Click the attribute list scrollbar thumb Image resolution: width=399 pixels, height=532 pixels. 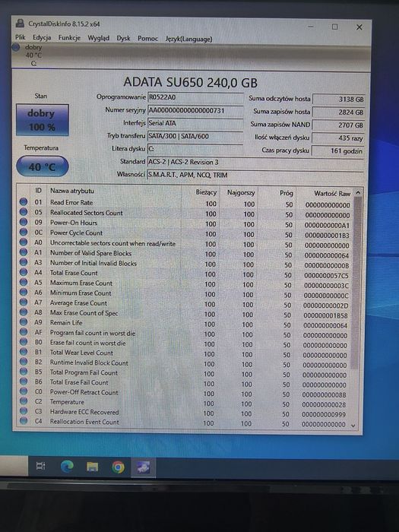tap(356, 283)
